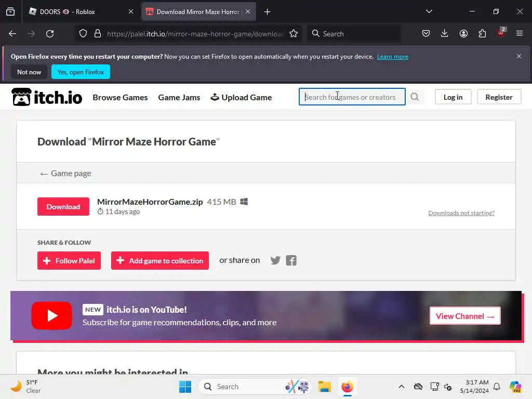532x399 pixels.
Task: Click Yes, open Firefox button
Action: tap(81, 72)
